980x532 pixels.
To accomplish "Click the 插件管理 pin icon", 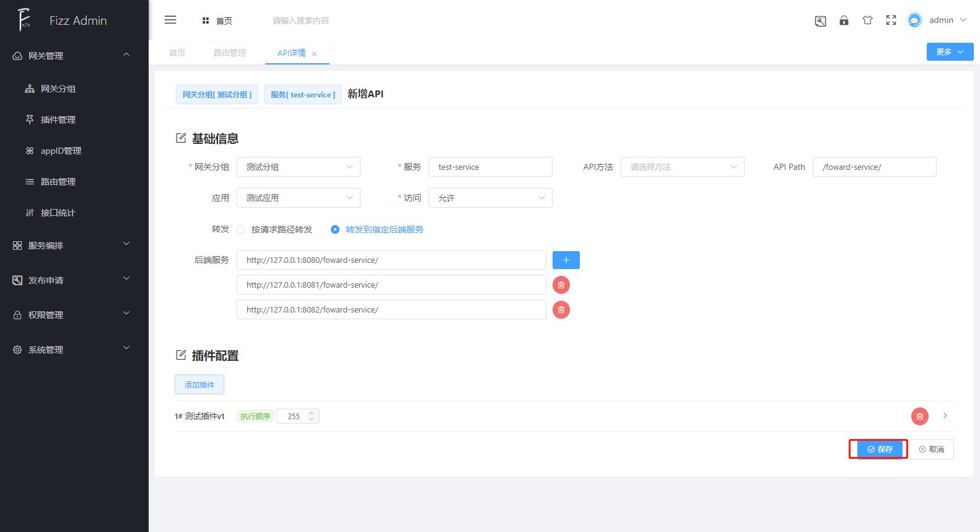I will coord(30,120).
